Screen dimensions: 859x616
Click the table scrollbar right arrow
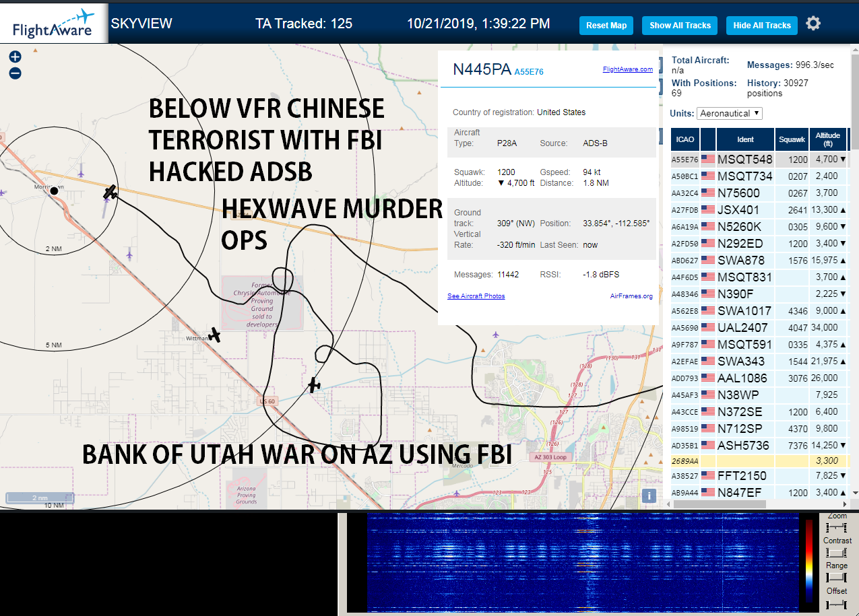(845, 504)
